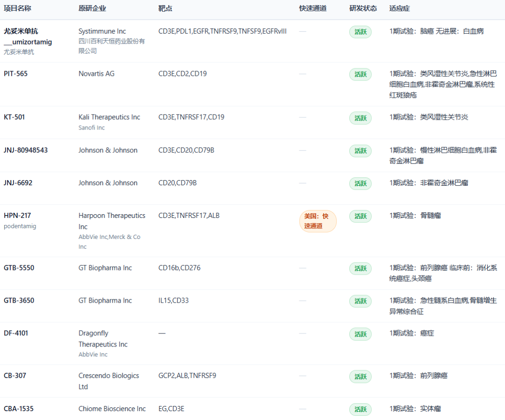The width and height of the screenshot is (505, 420).
Task: Click 活跃 status badge in 尤妥米单抗 row
Action: (361, 32)
